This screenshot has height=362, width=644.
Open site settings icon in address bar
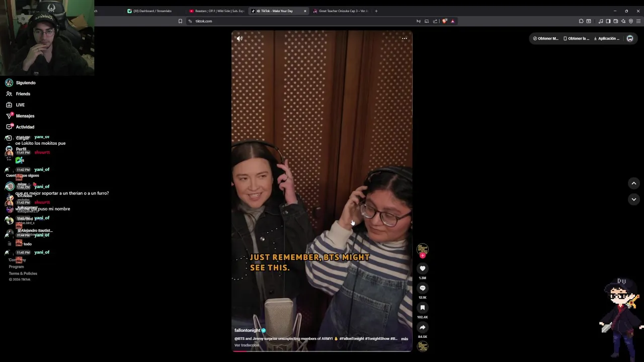[x=191, y=21]
